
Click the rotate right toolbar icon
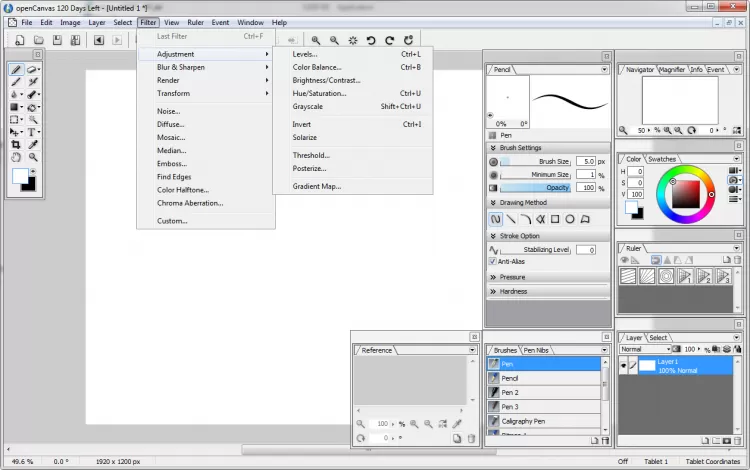pyautogui.click(x=390, y=40)
